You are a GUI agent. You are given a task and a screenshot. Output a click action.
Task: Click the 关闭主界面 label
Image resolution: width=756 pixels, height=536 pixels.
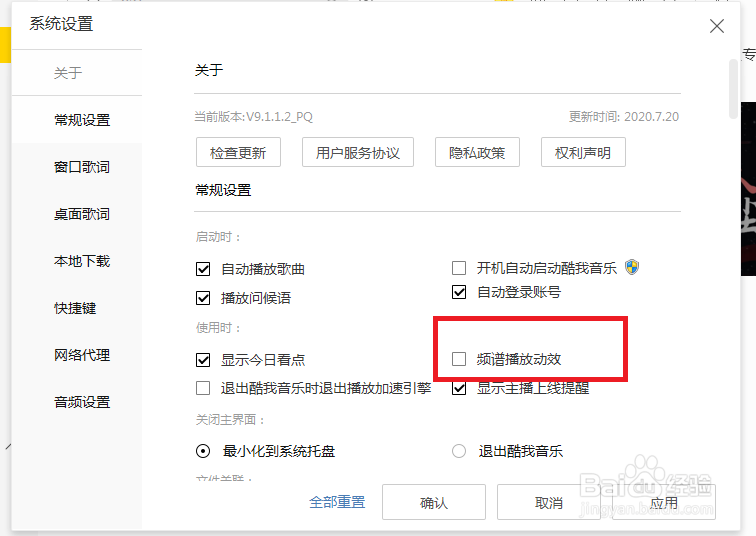coord(230,419)
